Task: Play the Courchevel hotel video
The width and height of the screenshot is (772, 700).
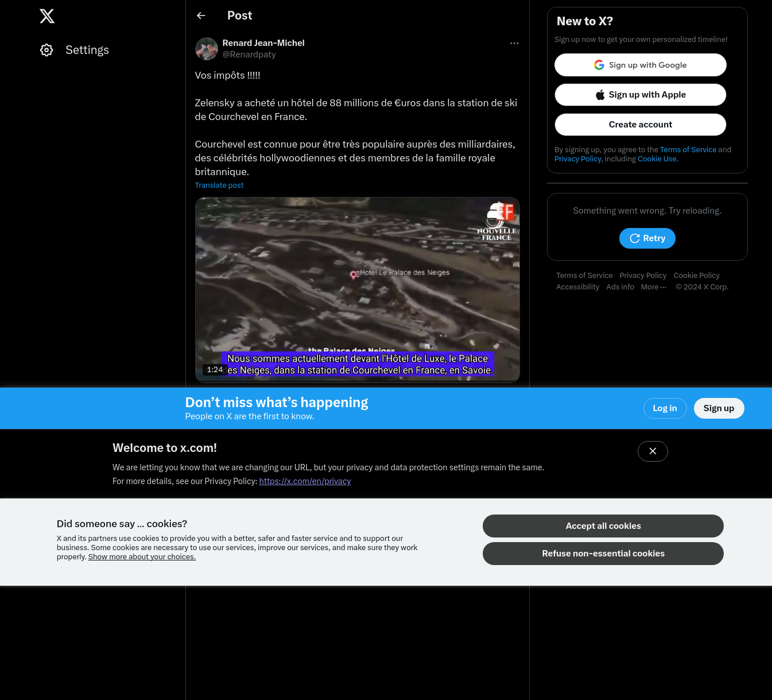Action: coord(357,290)
